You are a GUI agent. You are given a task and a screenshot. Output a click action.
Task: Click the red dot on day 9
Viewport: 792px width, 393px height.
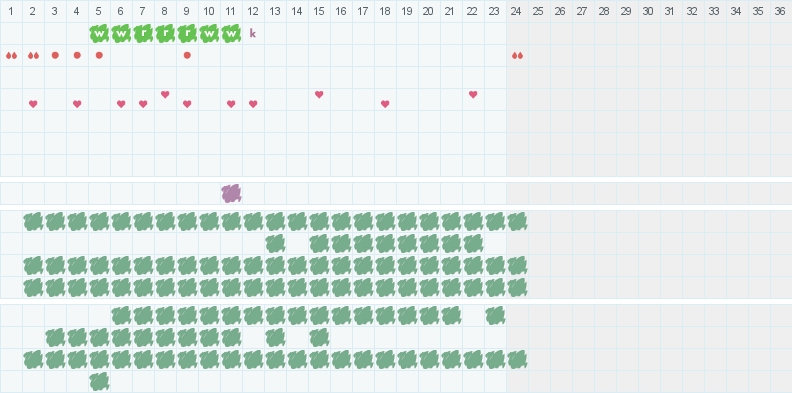click(187, 56)
